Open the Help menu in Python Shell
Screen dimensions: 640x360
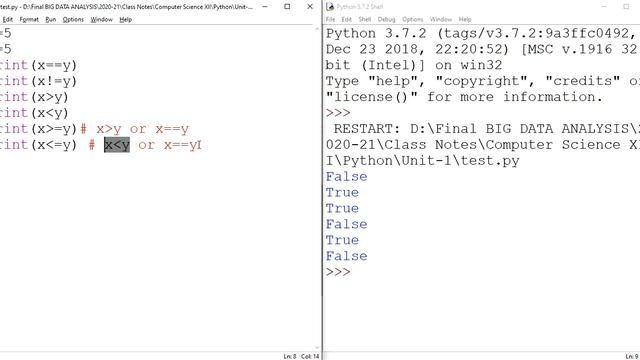[x=464, y=19]
